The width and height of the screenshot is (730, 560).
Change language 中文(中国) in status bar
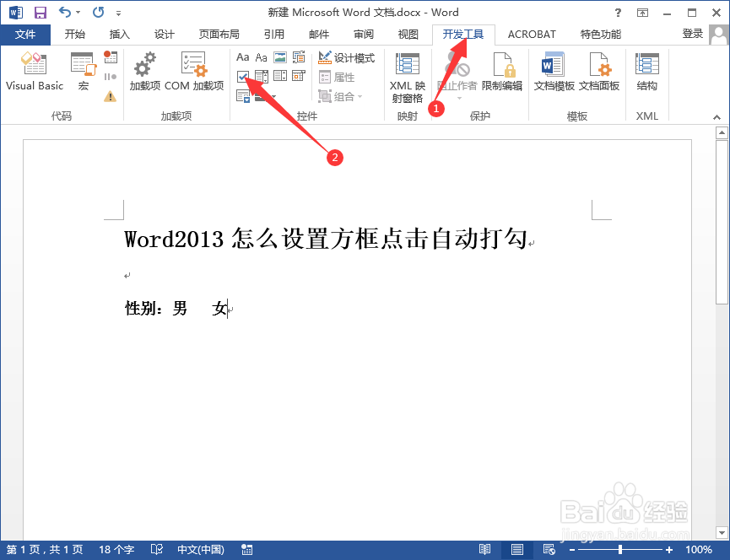[x=201, y=550]
